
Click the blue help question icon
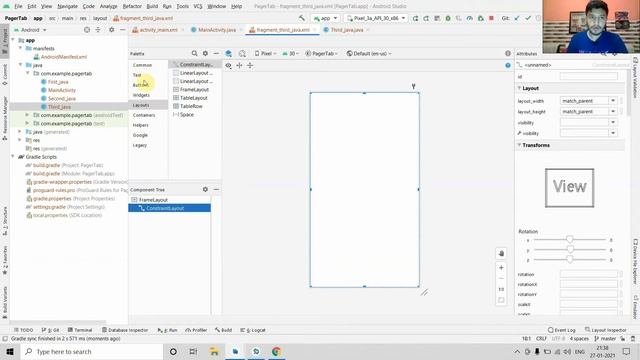tap(508, 65)
